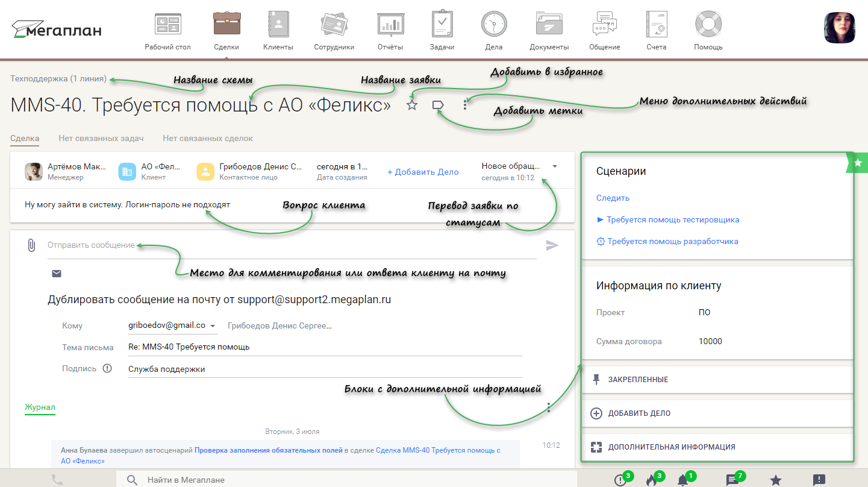Click Техподдержка (1 линия) scheme name
The image size is (868, 487).
[58, 78]
